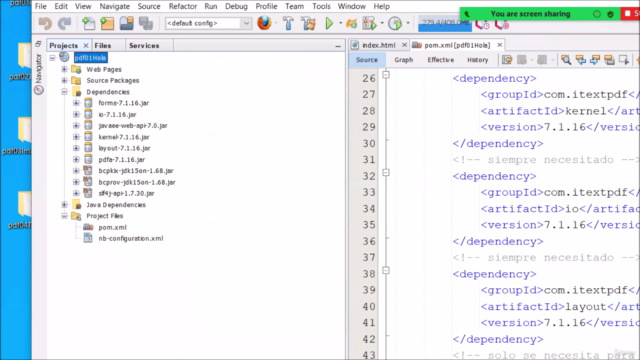Collapse code fold at line 32
Image resolution: width=640 pixels, height=360 pixels.
click(386, 173)
